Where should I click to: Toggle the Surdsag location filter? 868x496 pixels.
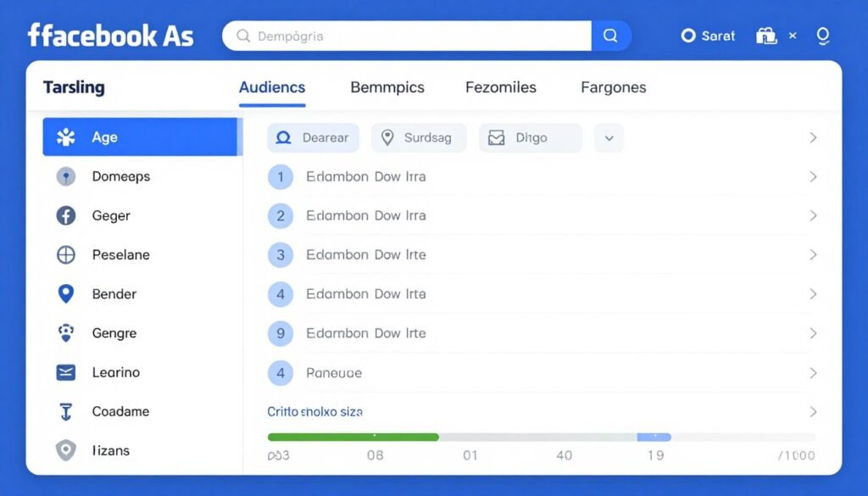click(419, 137)
